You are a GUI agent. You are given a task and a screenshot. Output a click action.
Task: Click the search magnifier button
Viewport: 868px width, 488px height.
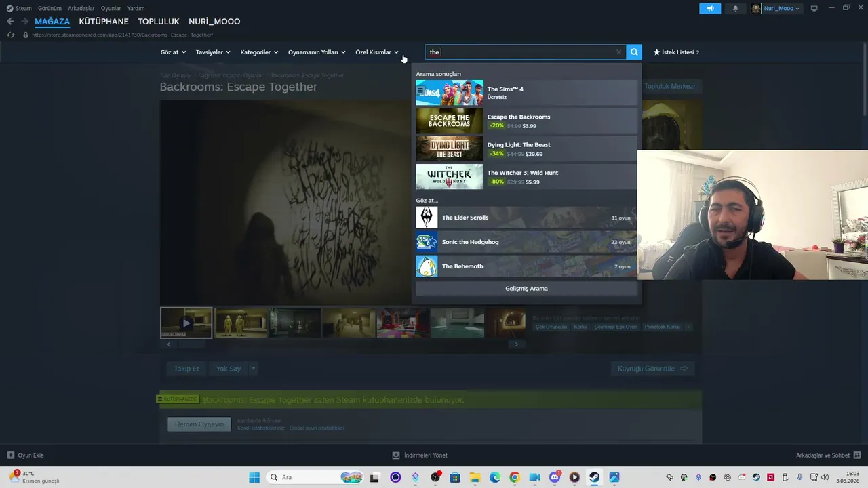634,52
